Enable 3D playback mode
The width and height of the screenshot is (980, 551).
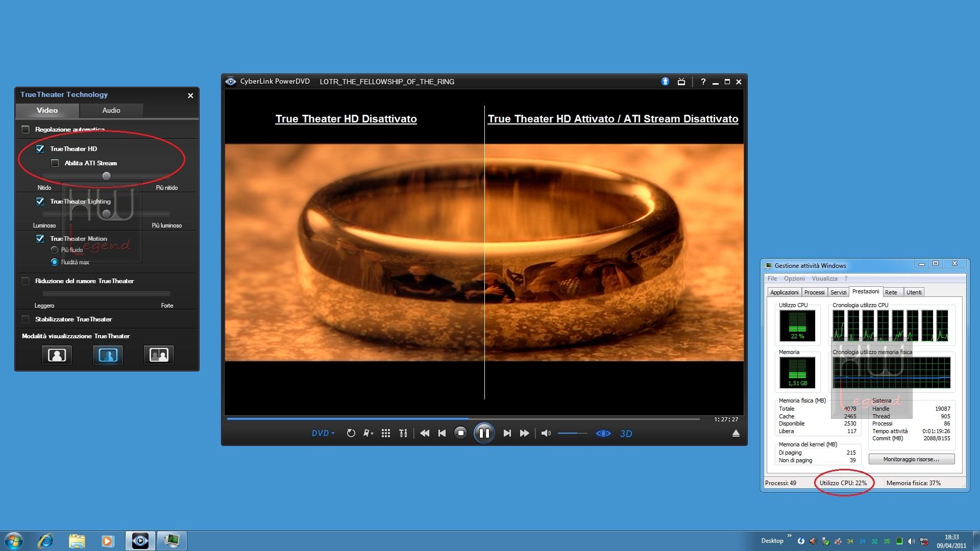626,434
